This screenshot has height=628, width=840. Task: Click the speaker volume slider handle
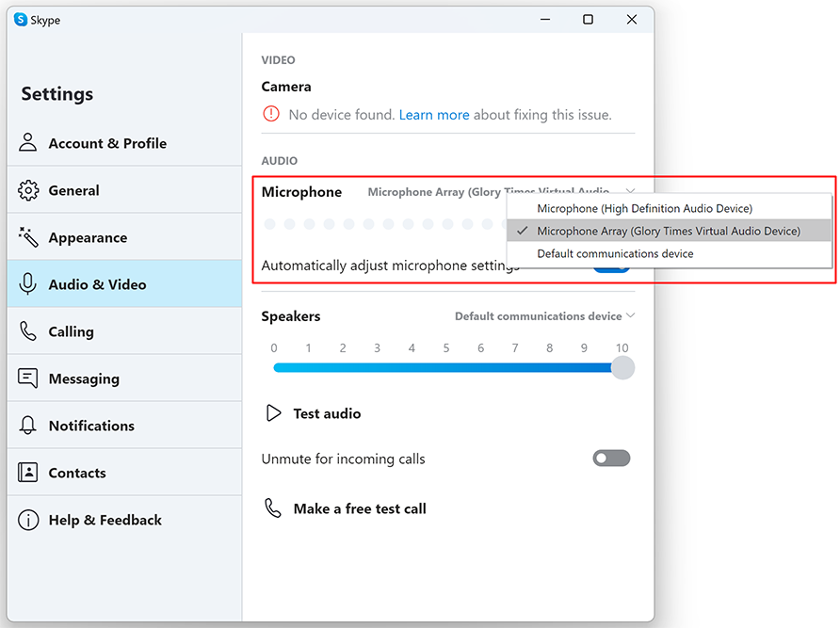(622, 367)
